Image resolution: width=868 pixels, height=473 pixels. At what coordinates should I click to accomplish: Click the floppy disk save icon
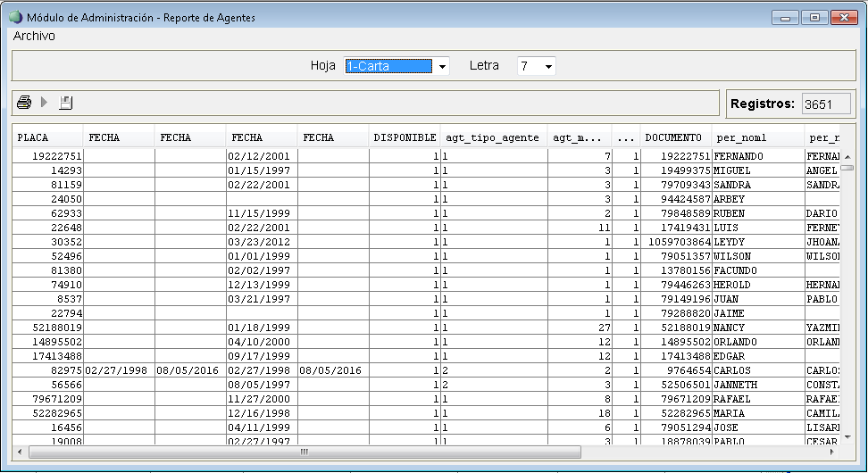pyautogui.click(x=65, y=104)
